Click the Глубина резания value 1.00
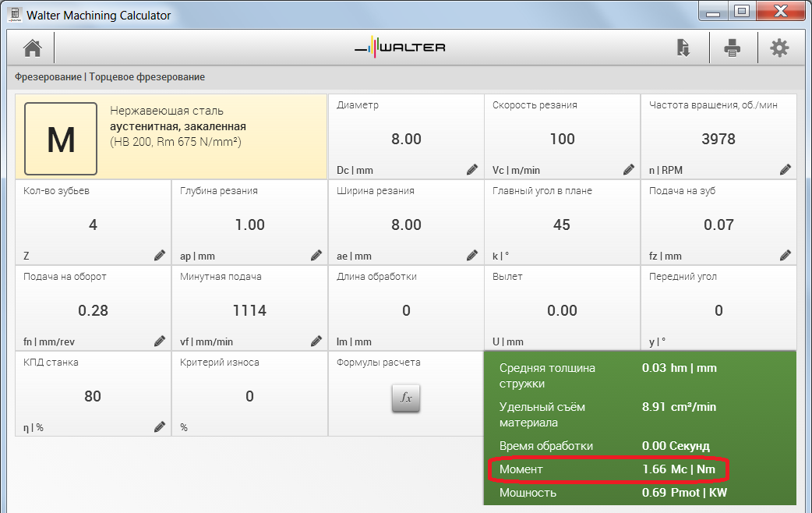The height and width of the screenshot is (513, 812). (x=249, y=225)
